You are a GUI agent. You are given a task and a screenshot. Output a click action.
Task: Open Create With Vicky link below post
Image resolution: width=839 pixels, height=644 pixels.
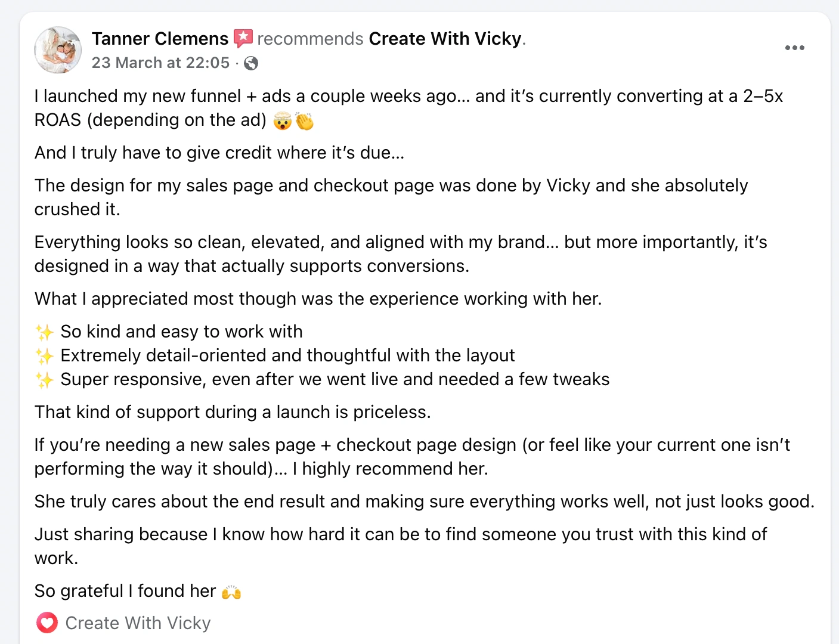(138, 623)
